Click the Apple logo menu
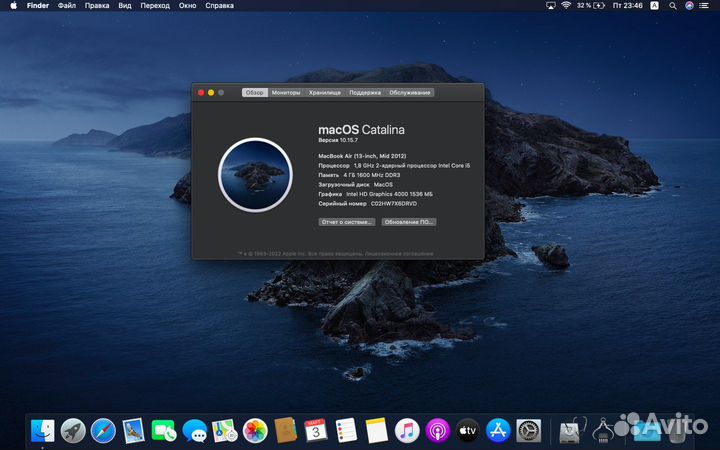Image resolution: width=720 pixels, height=450 pixels. (13, 6)
